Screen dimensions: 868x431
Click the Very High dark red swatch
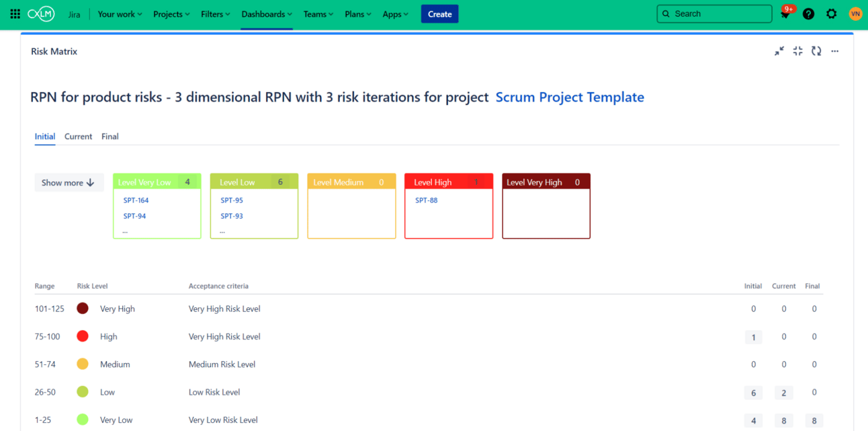(x=83, y=309)
